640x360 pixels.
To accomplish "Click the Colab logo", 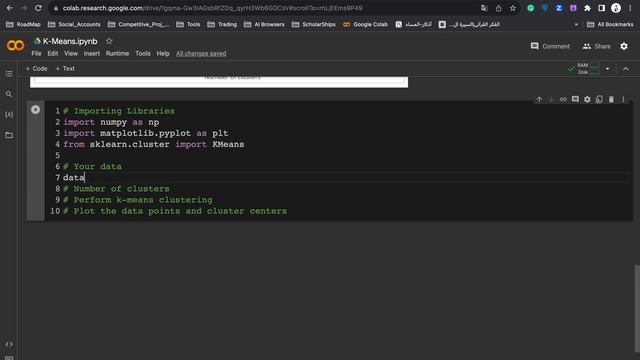I will [x=16, y=45].
